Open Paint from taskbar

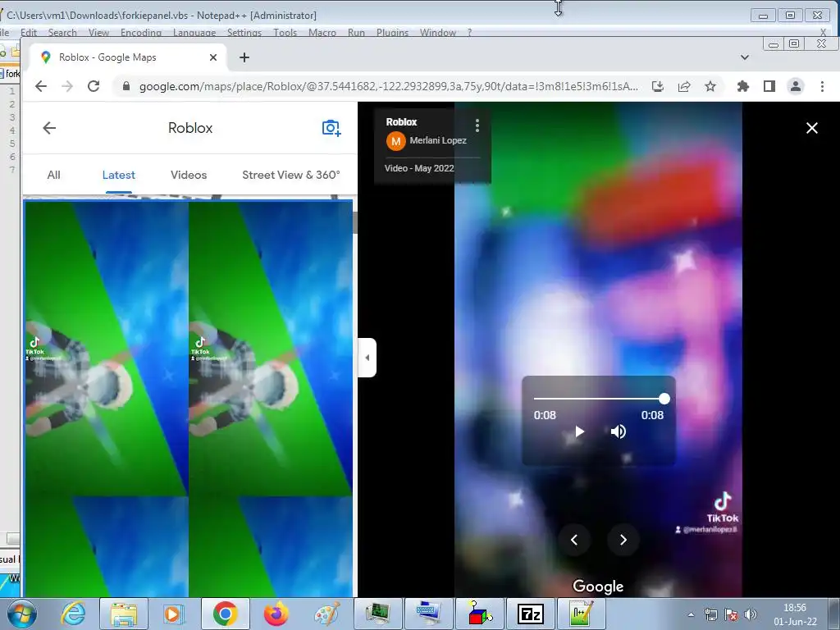tap(326, 614)
